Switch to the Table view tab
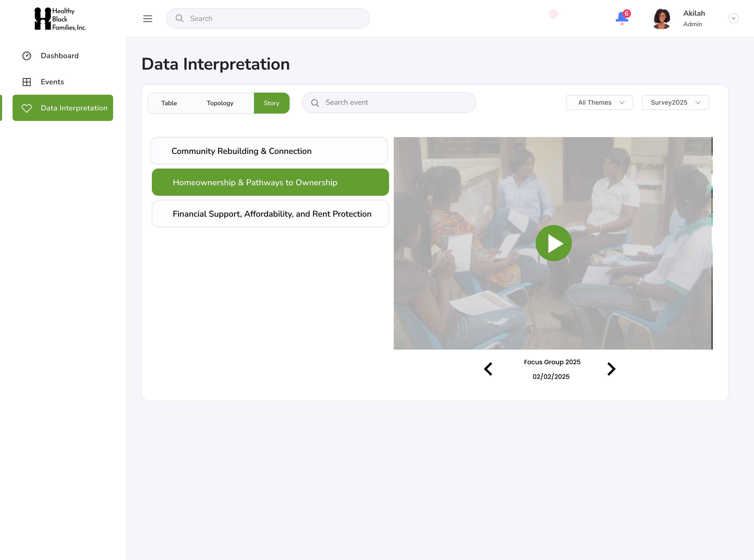 coord(169,103)
